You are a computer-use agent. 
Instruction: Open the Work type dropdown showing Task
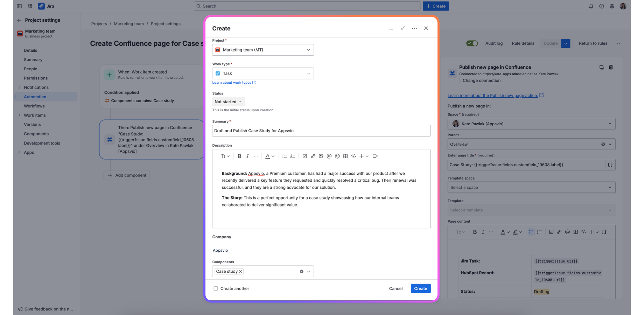(263, 73)
